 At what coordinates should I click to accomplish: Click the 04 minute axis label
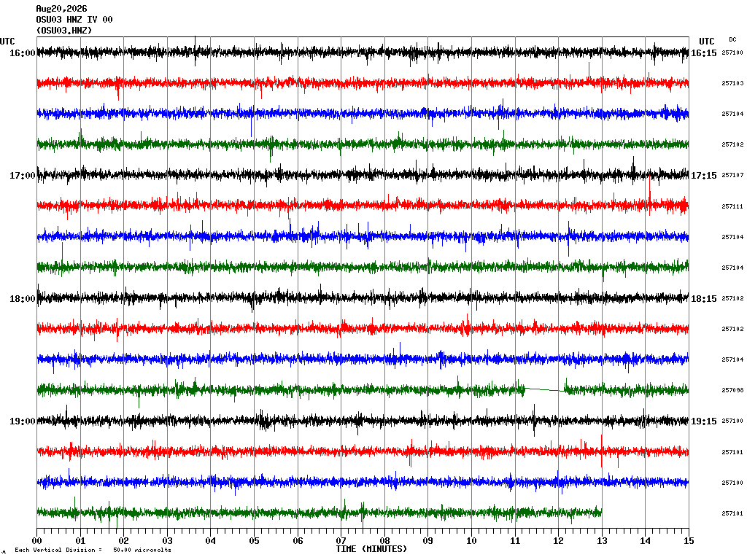(x=211, y=541)
